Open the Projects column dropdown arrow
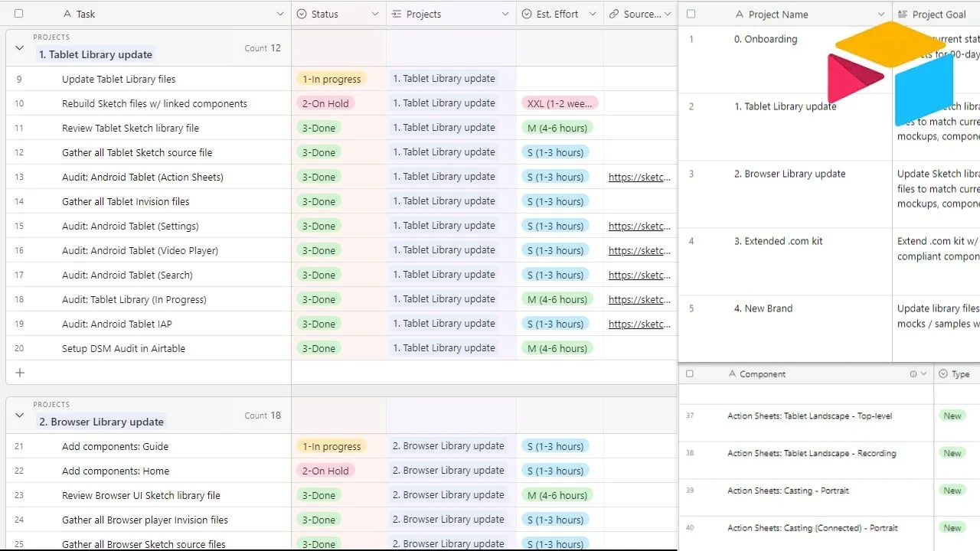 505,14
